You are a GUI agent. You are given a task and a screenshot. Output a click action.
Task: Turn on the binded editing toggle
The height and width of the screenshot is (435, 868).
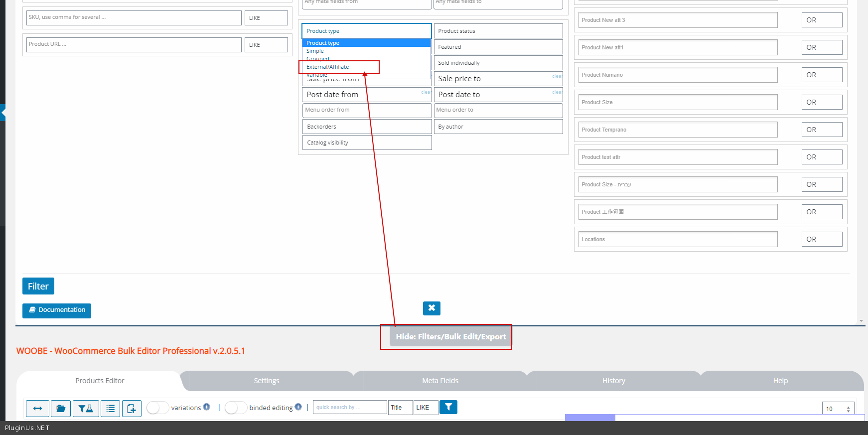click(236, 408)
